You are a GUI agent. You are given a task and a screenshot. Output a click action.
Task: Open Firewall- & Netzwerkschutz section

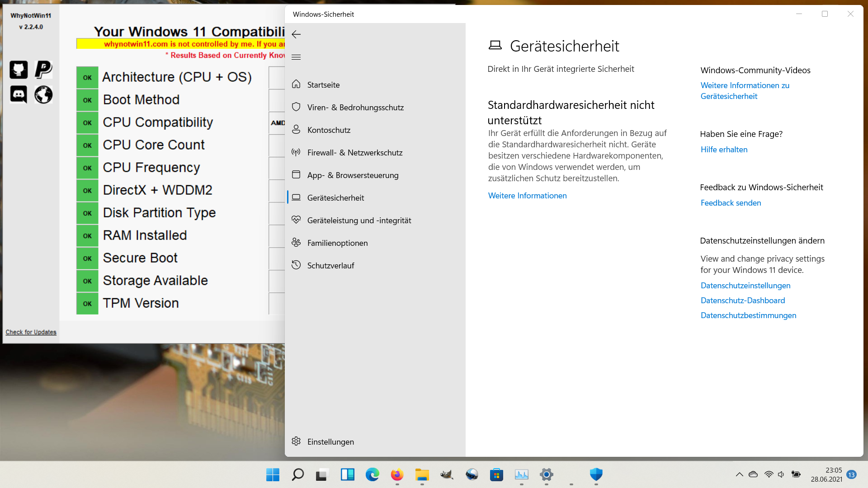tap(354, 153)
